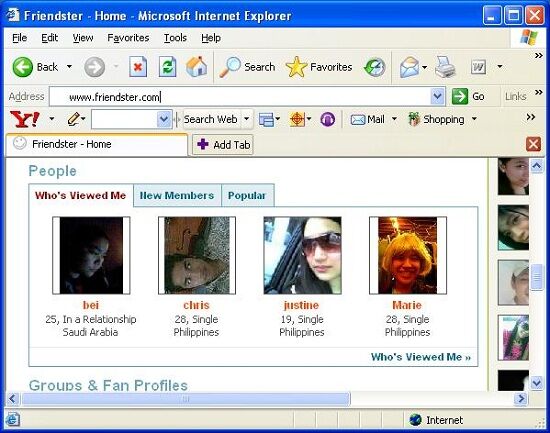Print the page with printer icon

[445, 67]
